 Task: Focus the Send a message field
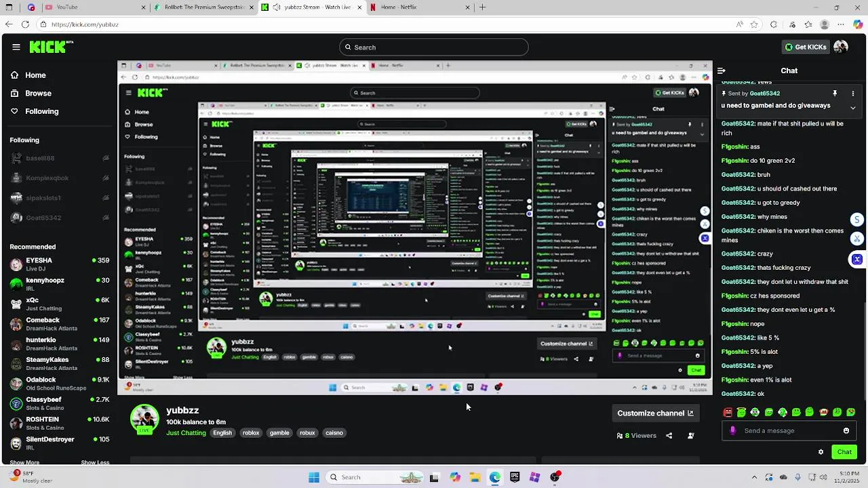789,430
